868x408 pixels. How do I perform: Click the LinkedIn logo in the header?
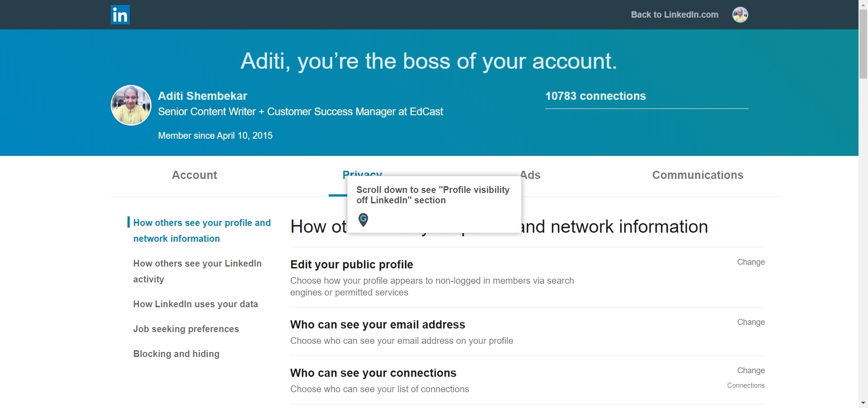(119, 14)
